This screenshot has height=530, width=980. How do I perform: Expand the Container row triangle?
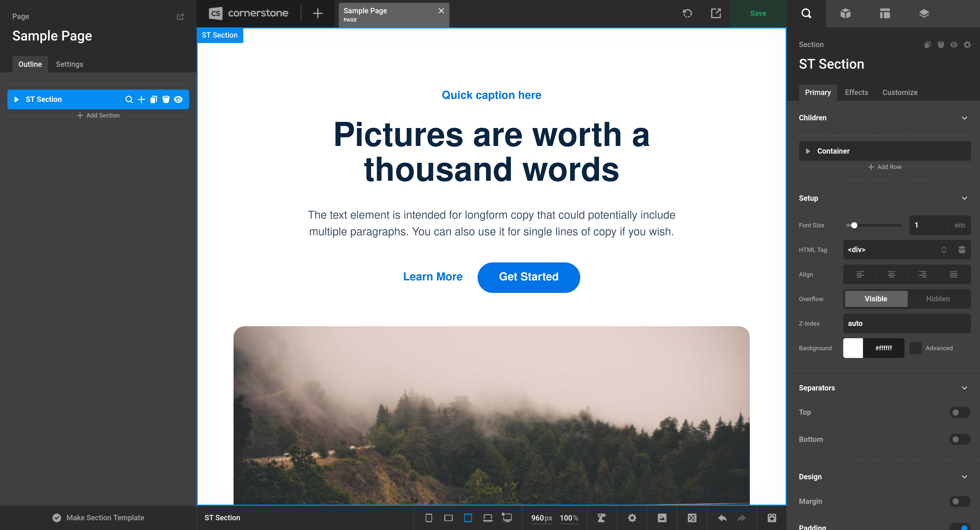(x=808, y=151)
